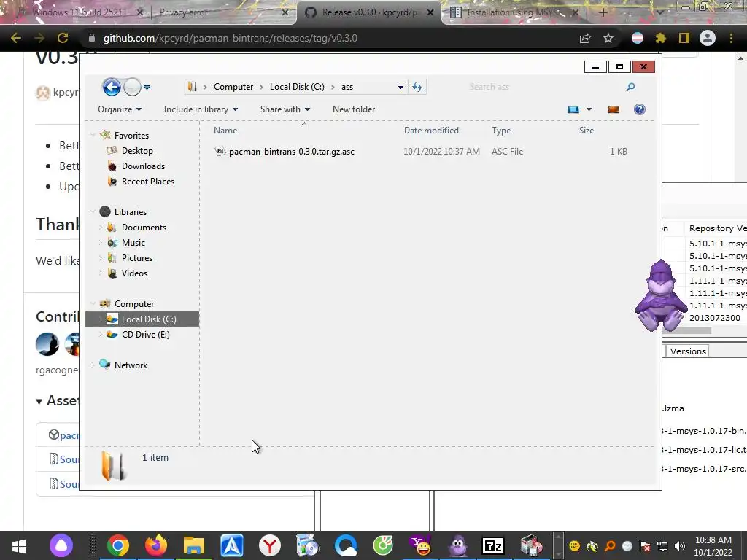Open the browser three-dot menu
The width and height of the screenshot is (747, 560).
[731, 38]
